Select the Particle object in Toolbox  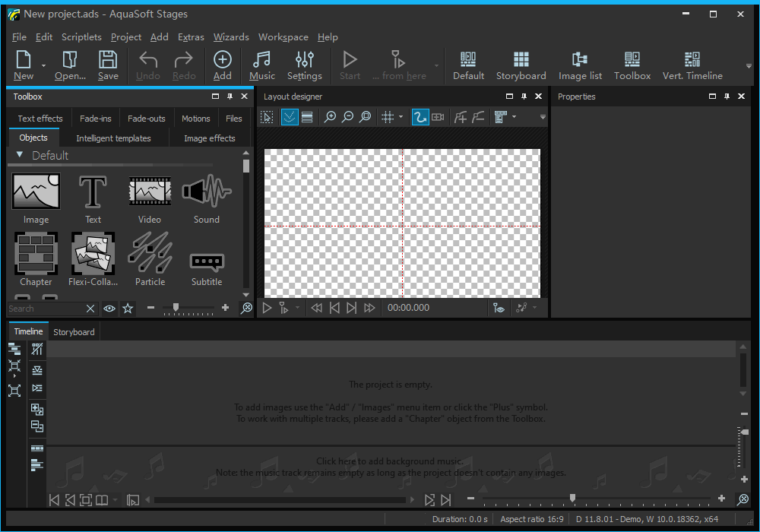(150, 255)
